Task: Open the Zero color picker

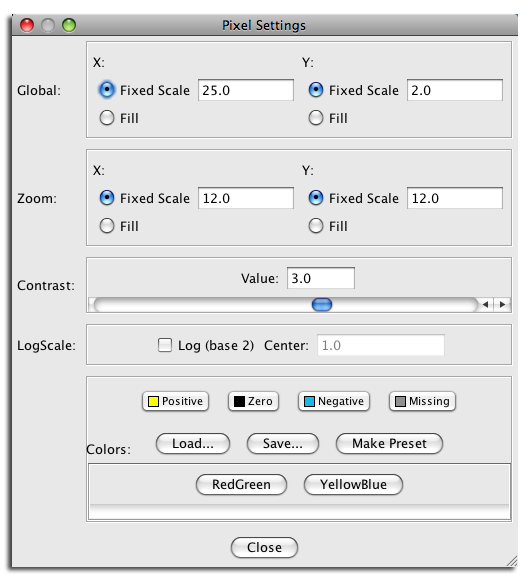Action: [253, 401]
